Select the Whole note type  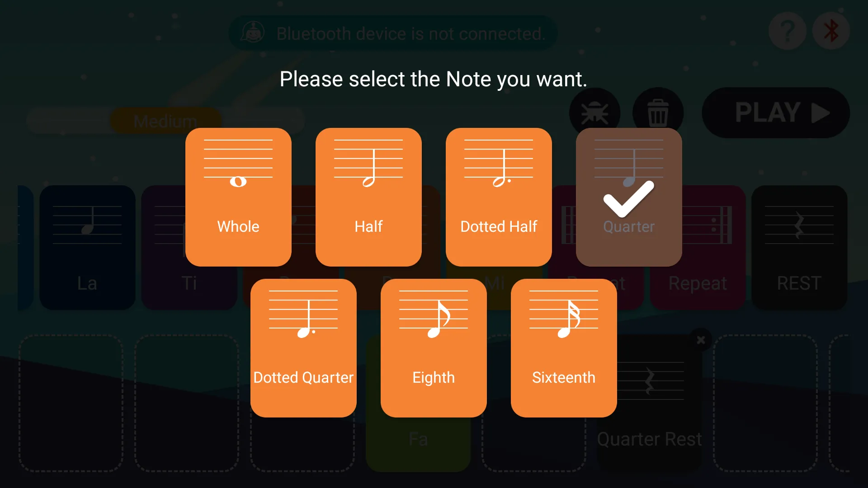click(x=238, y=197)
